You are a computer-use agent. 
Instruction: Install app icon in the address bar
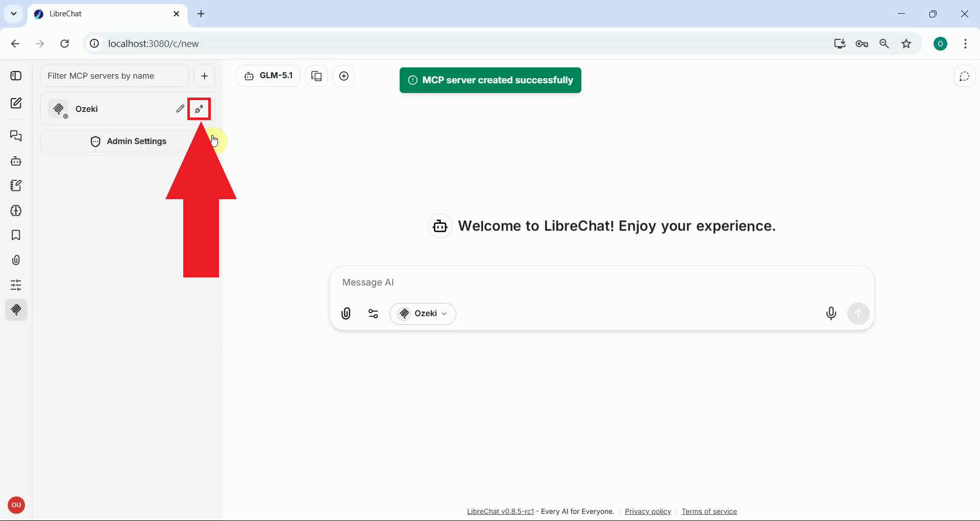click(840, 44)
